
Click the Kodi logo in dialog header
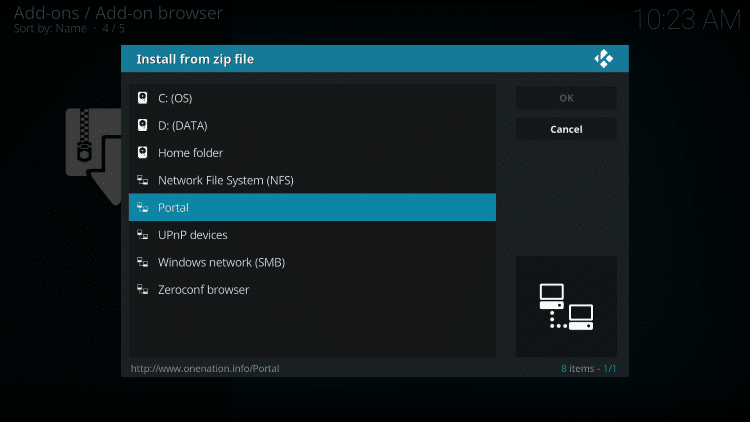(604, 59)
